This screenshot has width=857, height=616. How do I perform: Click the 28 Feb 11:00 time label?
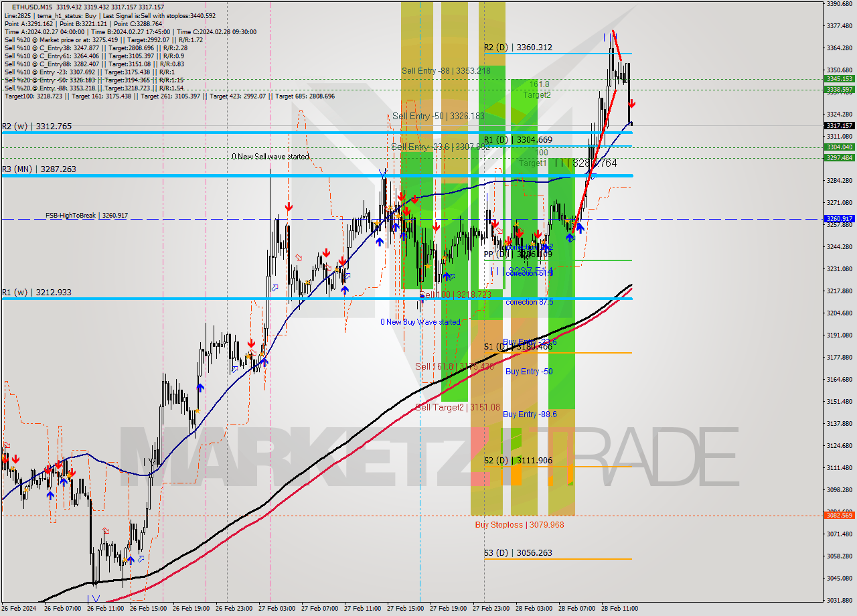coord(619,609)
